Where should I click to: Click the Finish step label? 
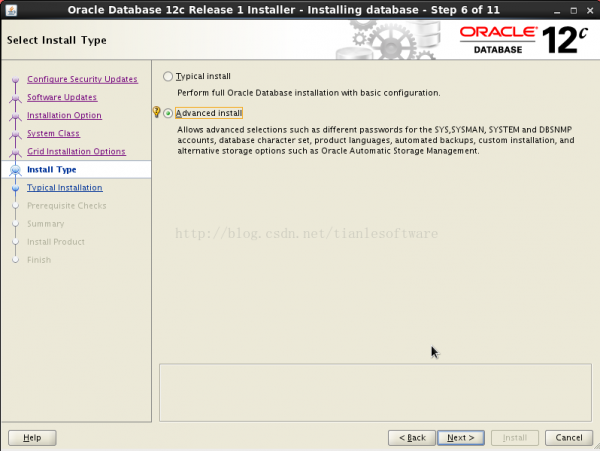39,260
